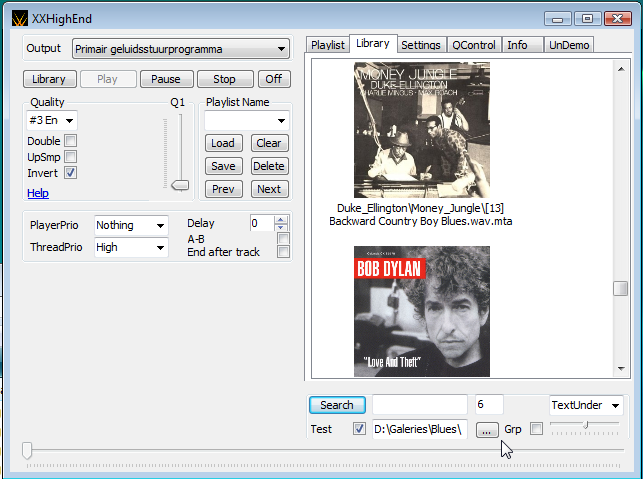Click the Delete playlist button

[x=269, y=166]
